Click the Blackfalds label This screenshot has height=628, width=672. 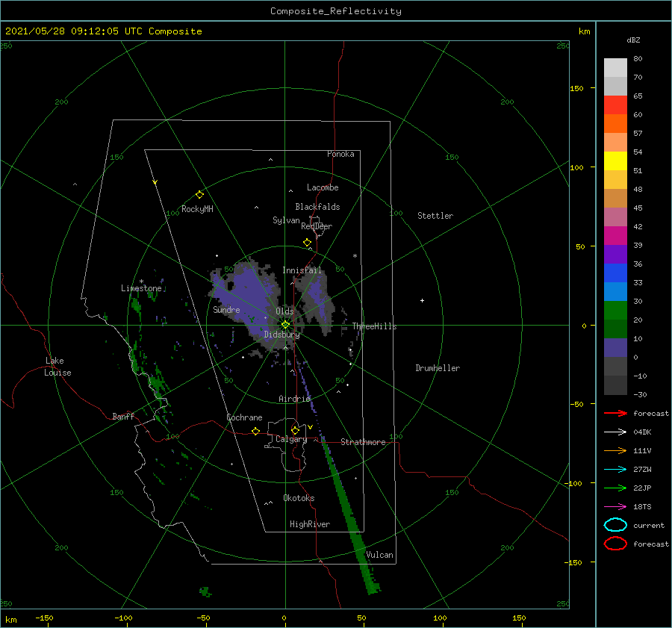tap(317, 207)
